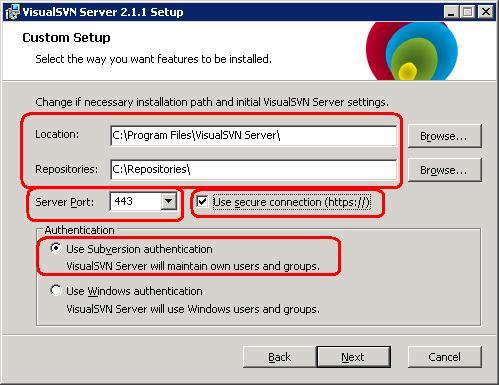The width and height of the screenshot is (499, 385).
Task: Go Back to the previous setup step
Action: [279, 357]
